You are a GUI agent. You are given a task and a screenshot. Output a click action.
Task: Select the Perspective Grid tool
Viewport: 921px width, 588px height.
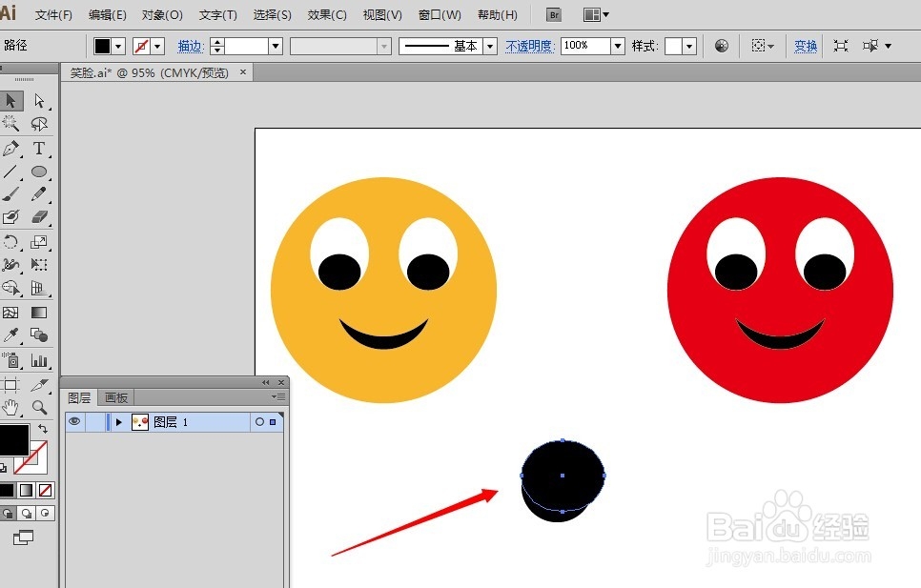click(x=39, y=288)
